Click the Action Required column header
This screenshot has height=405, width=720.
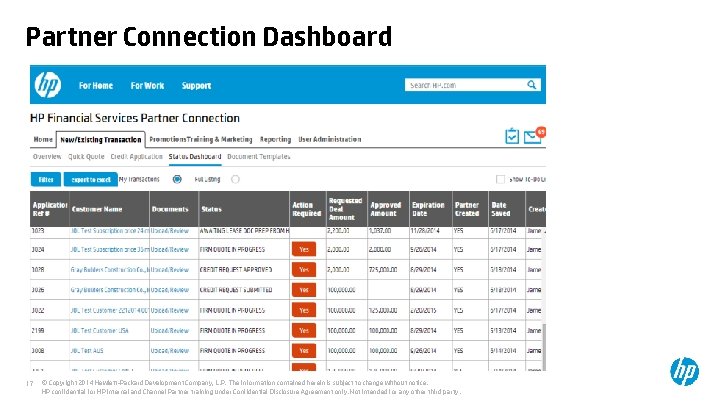click(x=308, y=209)
